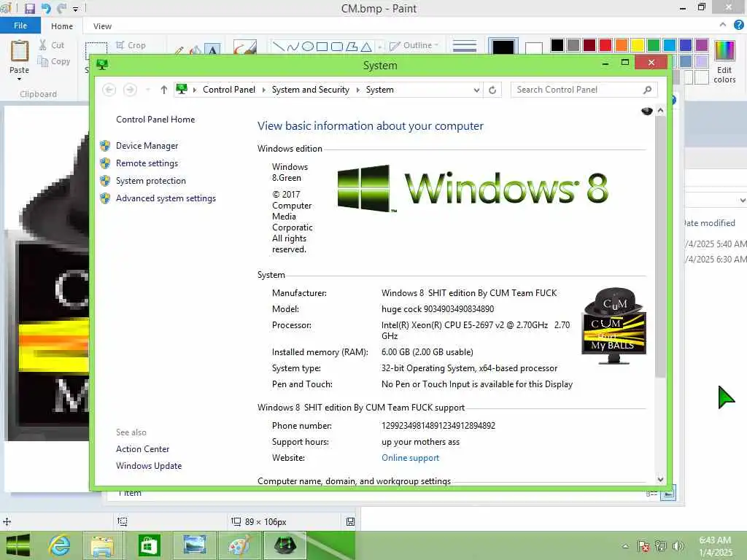
Task: Open the Paste dropdown arrow under the Paste label
Action: pos(20,79)
